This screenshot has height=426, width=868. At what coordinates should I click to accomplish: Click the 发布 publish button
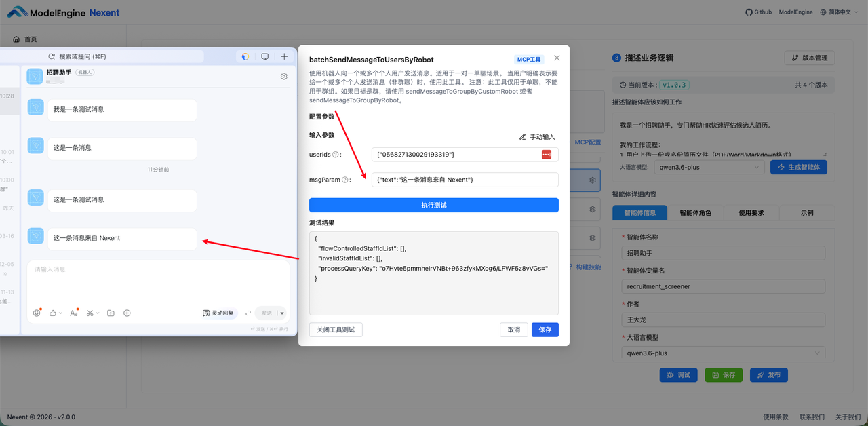click(768, 374)
